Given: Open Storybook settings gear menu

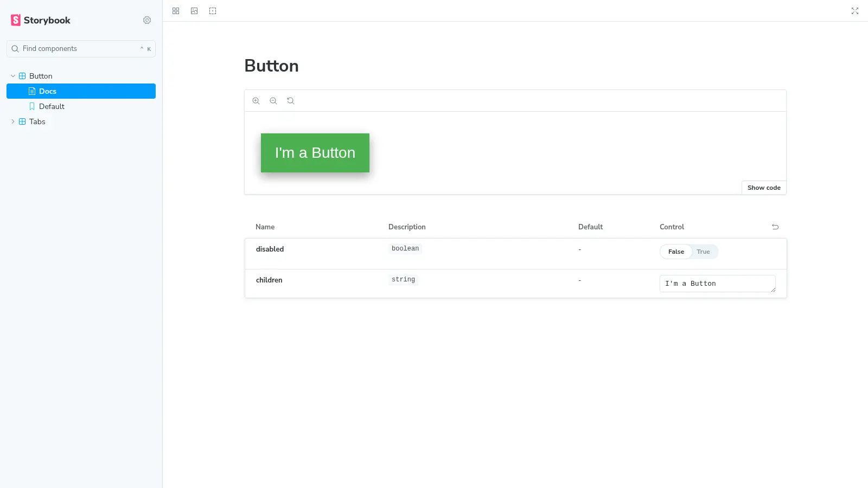Looking at the screenshot, I should point(147,20).
